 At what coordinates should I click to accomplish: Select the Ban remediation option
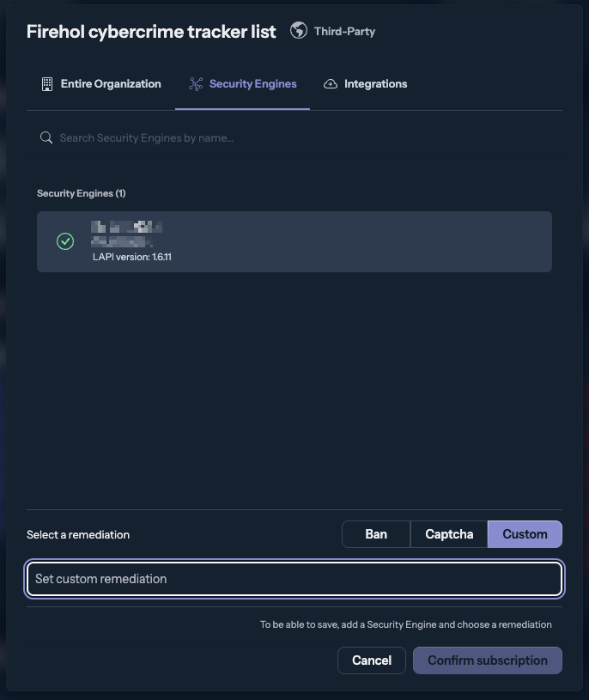tap(376, 534)
